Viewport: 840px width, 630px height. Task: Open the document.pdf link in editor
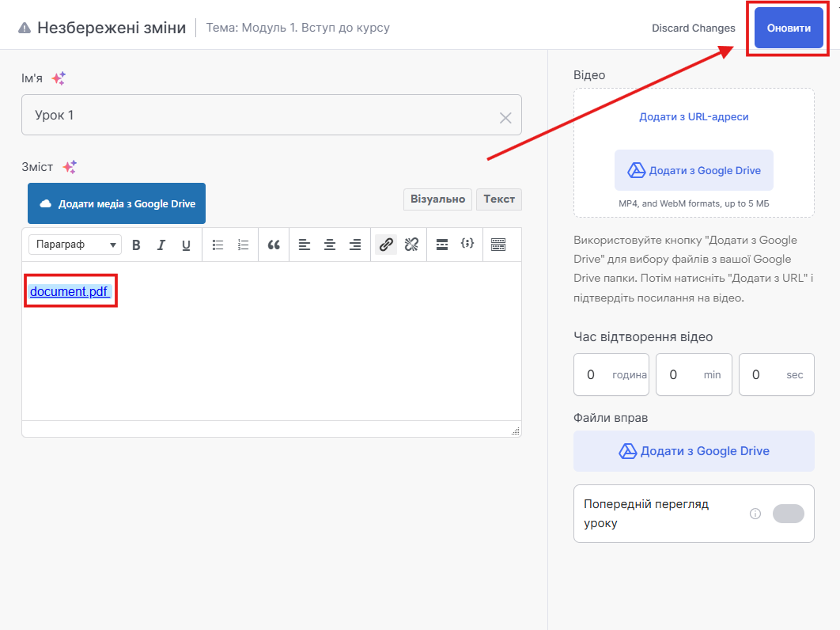pos(68,291)
